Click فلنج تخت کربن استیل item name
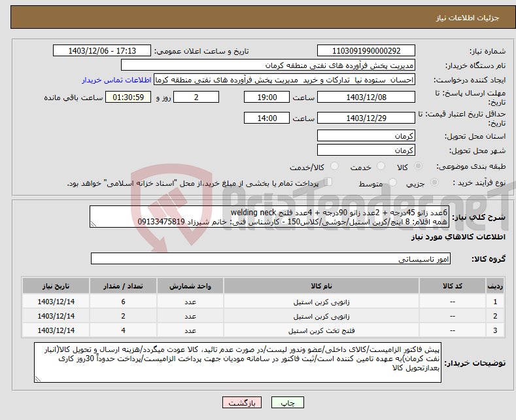This screenshot has width=516, height=420. click(x=322, y=331)
